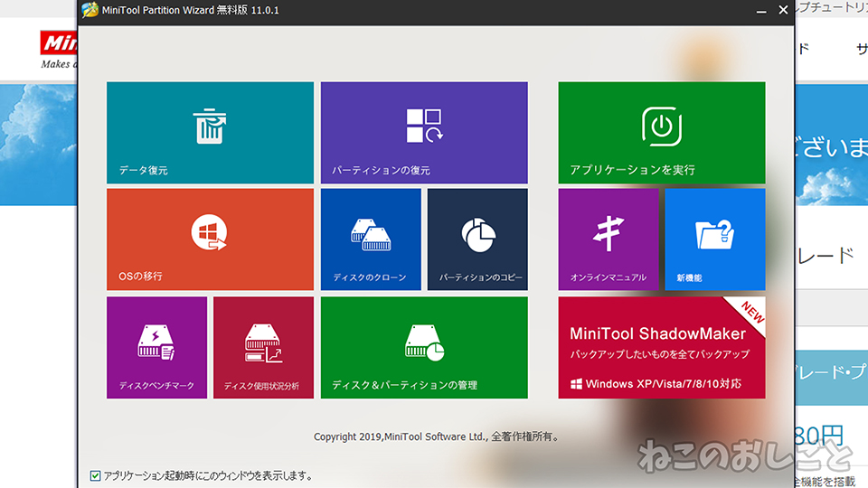Uncheck the show-window-at-startup checkbox
This screenshot has height=488, width=868.
coord(95,476)
